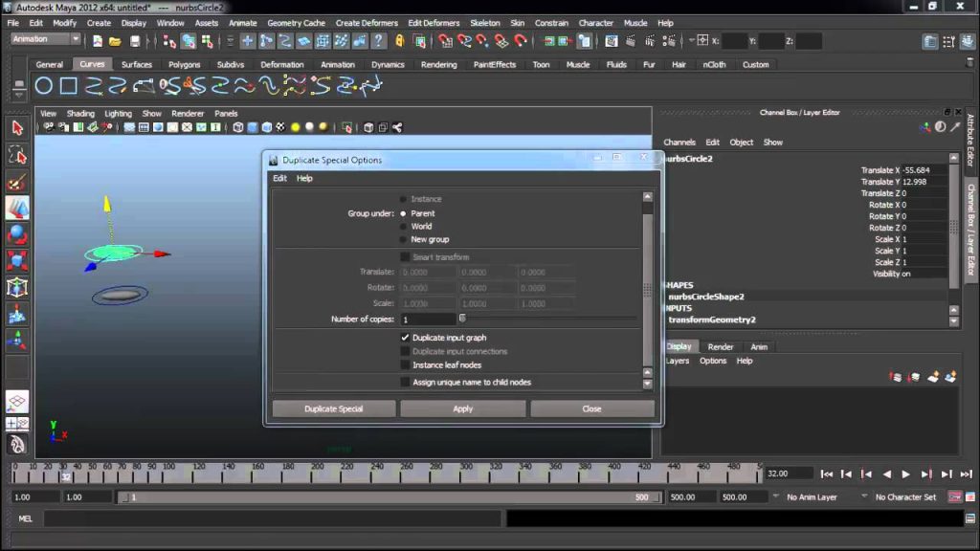The width and height of the screenshot is (980, 551).
Task: Select the Soft Modification tool
Action: pyautogui.click(x=17, y=314)
